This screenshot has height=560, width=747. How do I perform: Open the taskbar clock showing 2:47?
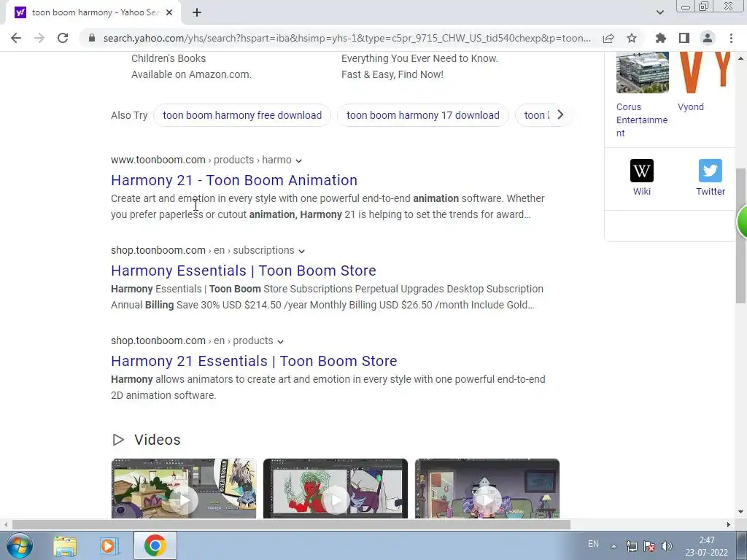coord(706,546)
